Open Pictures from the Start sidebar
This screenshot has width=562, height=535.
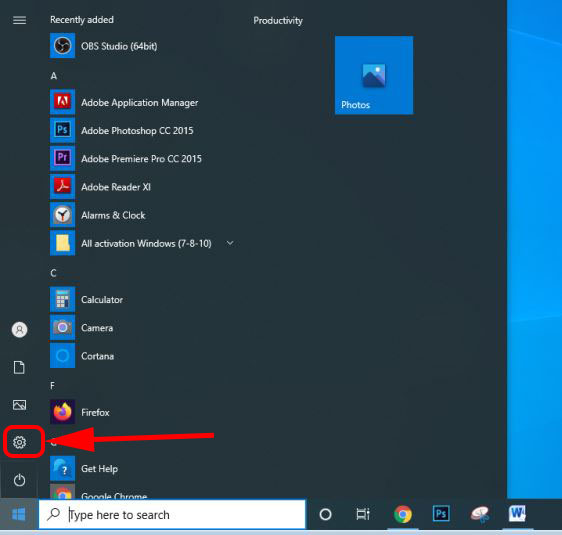(x=19, y=405)
